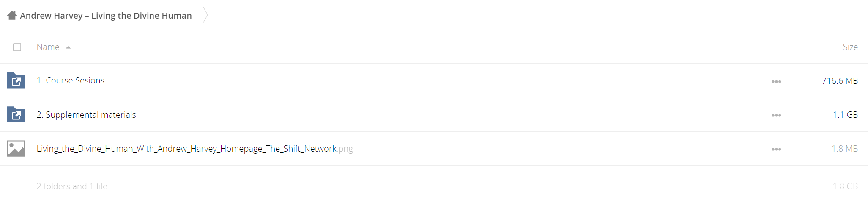Open more actions for 1. Course Sesions
The height and width of the screenshot is (216, 868).
point(776,81)
